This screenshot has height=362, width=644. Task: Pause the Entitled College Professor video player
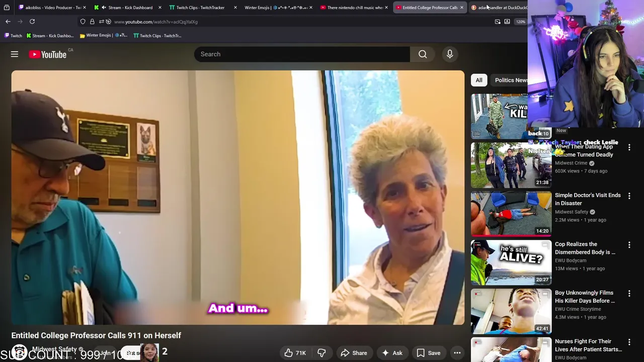click(x=238, y=198)
